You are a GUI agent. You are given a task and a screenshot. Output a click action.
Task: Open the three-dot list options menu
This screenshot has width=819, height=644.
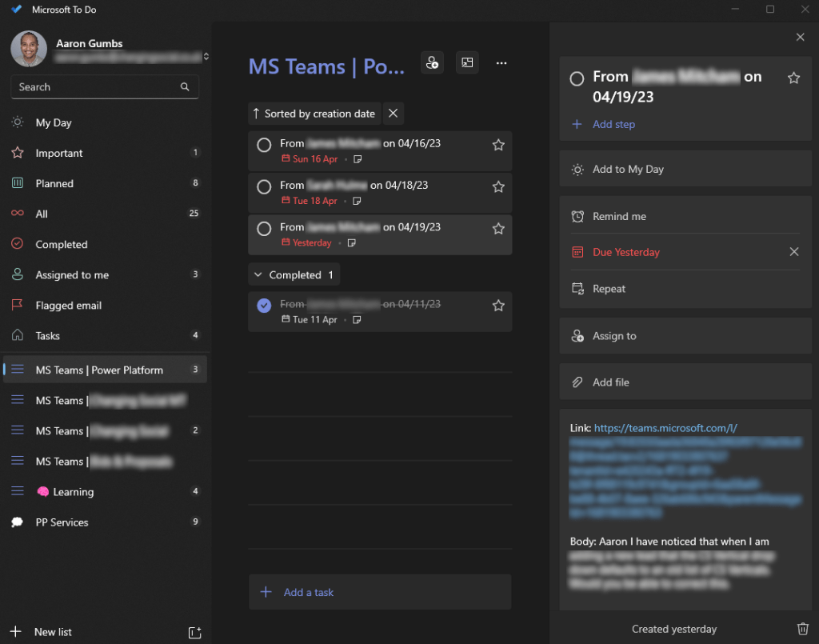click(501, 62)
